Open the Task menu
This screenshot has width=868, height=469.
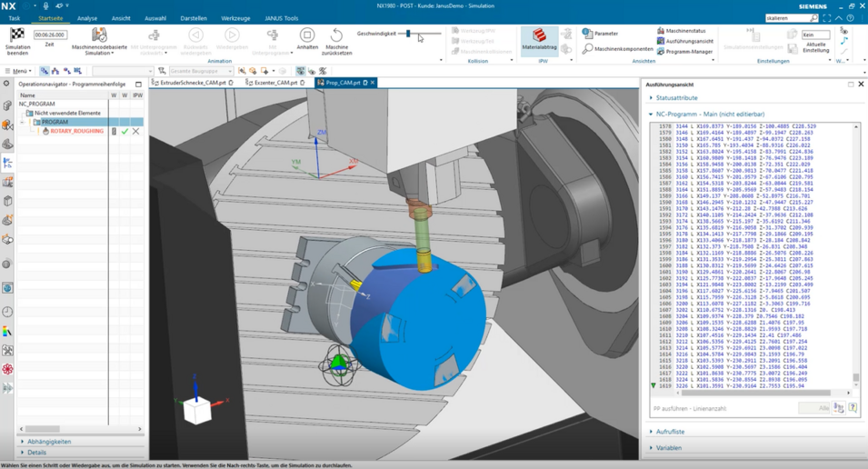pos(15,18)
